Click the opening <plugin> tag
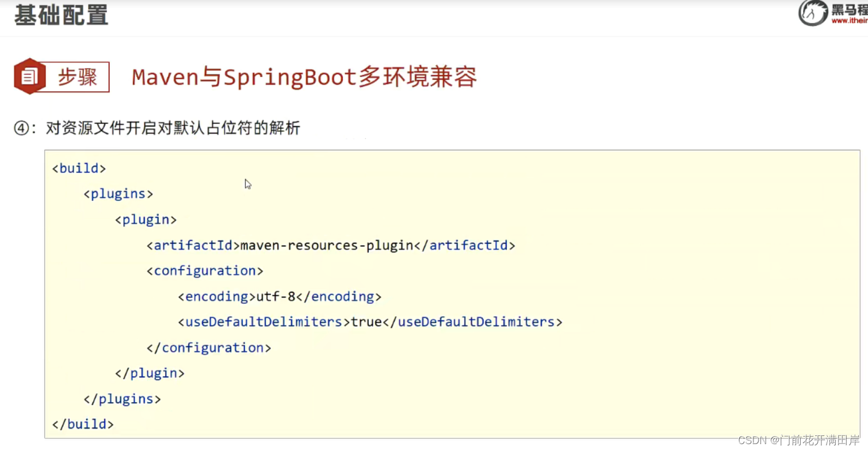 click(146, 219)
